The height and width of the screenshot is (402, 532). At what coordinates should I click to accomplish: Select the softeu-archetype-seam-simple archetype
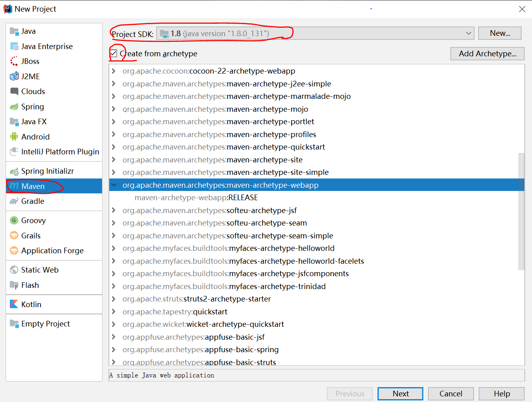click(x=317, y=236)
